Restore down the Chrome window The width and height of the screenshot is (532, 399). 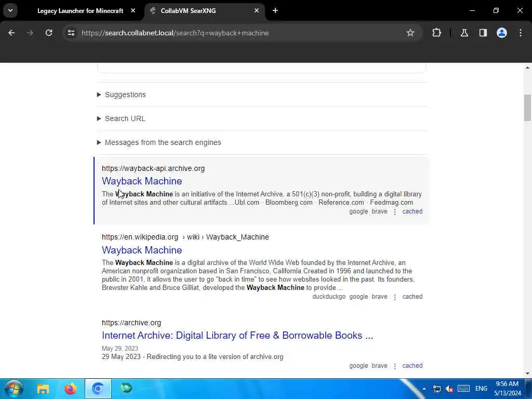pyautogui.click(x=496, y=10)
